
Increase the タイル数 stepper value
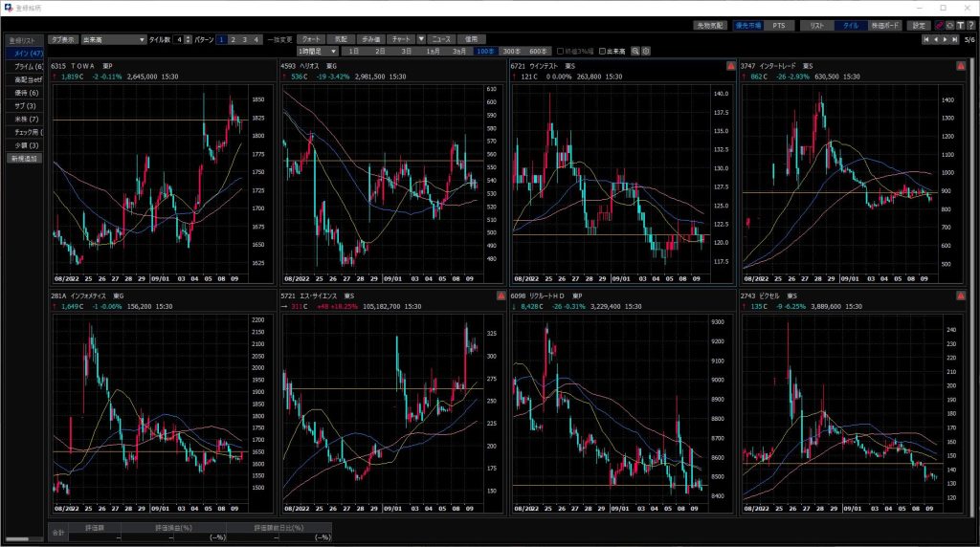click(x=188, y=37)
